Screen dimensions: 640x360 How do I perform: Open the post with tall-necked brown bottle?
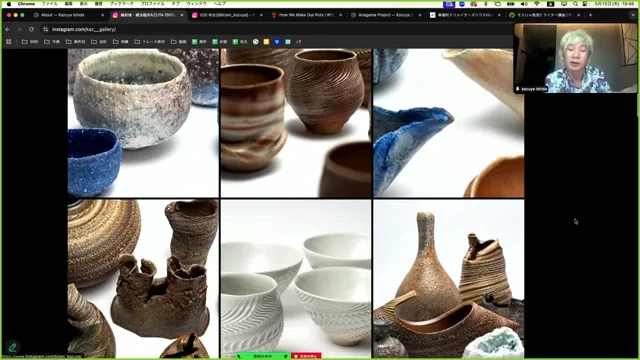(x=449, y=279)
